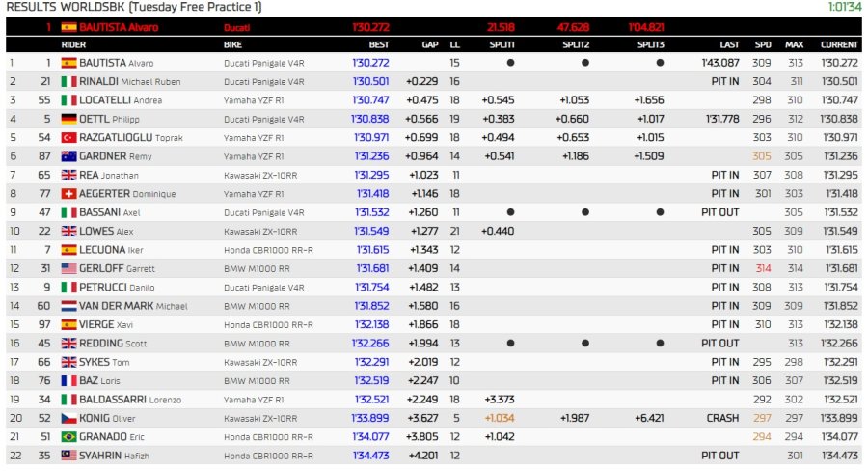Click the Malaysian flag beside SYAHRIN
Screen dimensions: 868x471
(x=68, y=456)
